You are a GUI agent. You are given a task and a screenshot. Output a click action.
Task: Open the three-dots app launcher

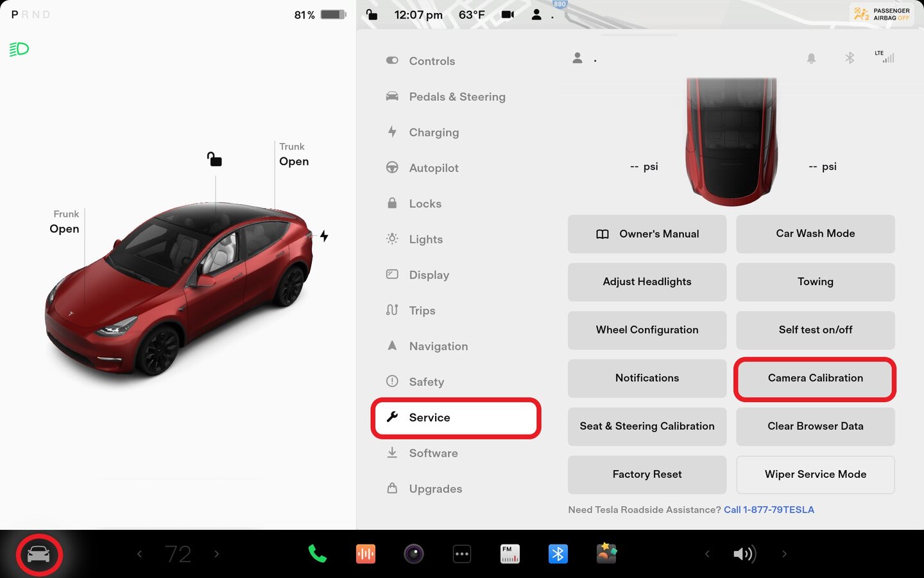click(462, 554)
